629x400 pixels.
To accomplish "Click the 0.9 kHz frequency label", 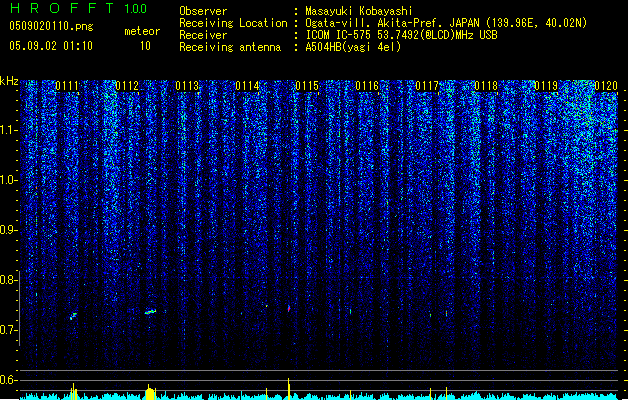I will 9,230.
